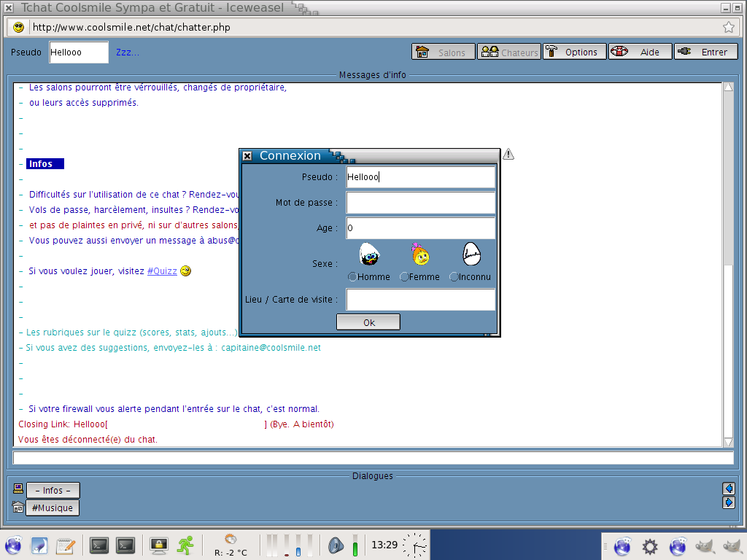The height and width of the screenshot is (560, 747).
Task: Click the 'Vous êtes déconnecté(e) du chat.' line
Action: [88, 440]
